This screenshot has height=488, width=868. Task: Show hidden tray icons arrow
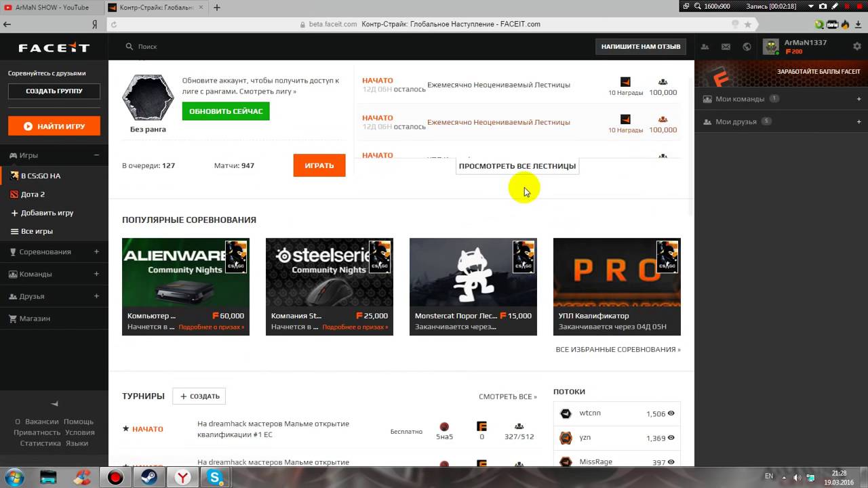(785, 477)
